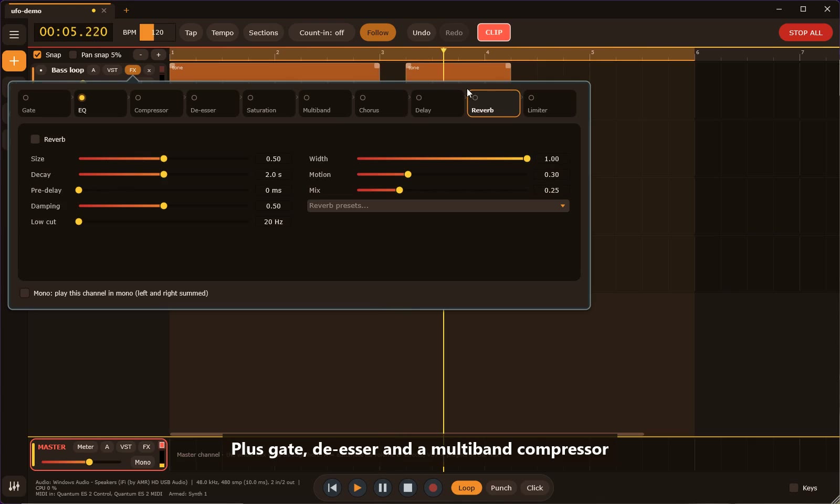Image resolution: width=840 pixels, height=504 pixels.
Task: Open the Delay effect tab
Action: coord(437,103)
